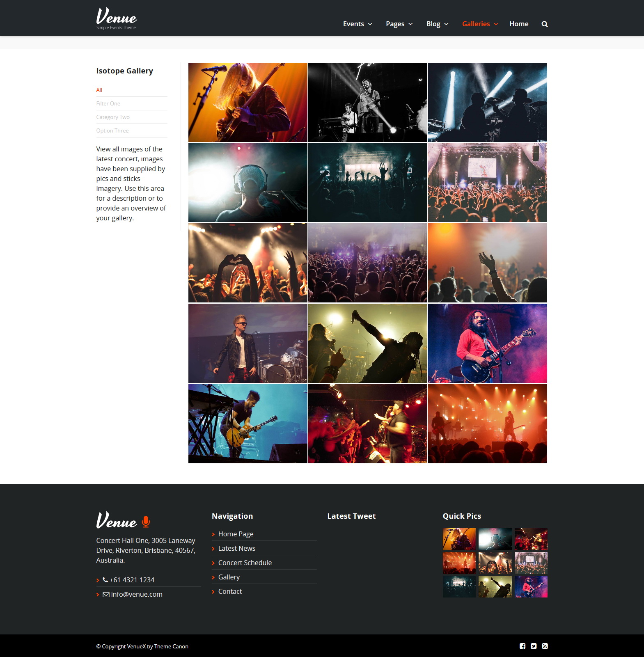Viewport: 644px width, 657px height.
Task: Select the Category Two gallery filter
Action: (113, 117)
